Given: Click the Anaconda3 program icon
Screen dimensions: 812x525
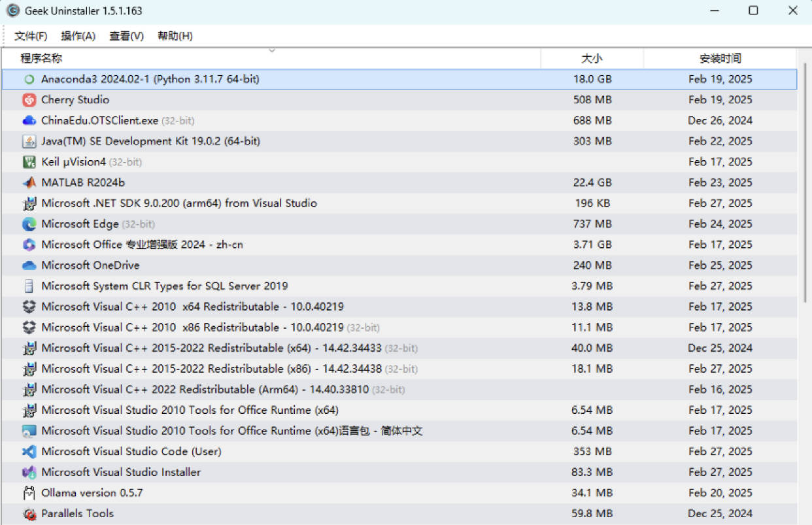Looking at the screenshot, I should [x=29, y=79].
